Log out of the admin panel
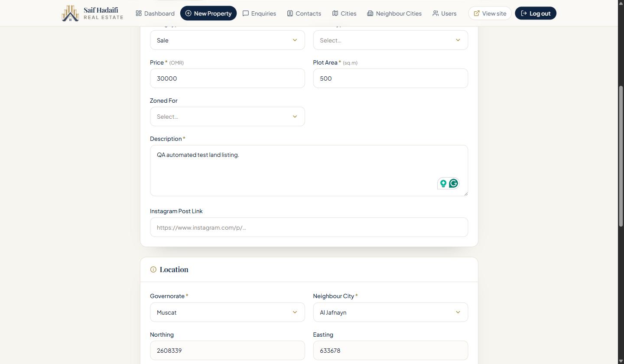 [536, 13]
